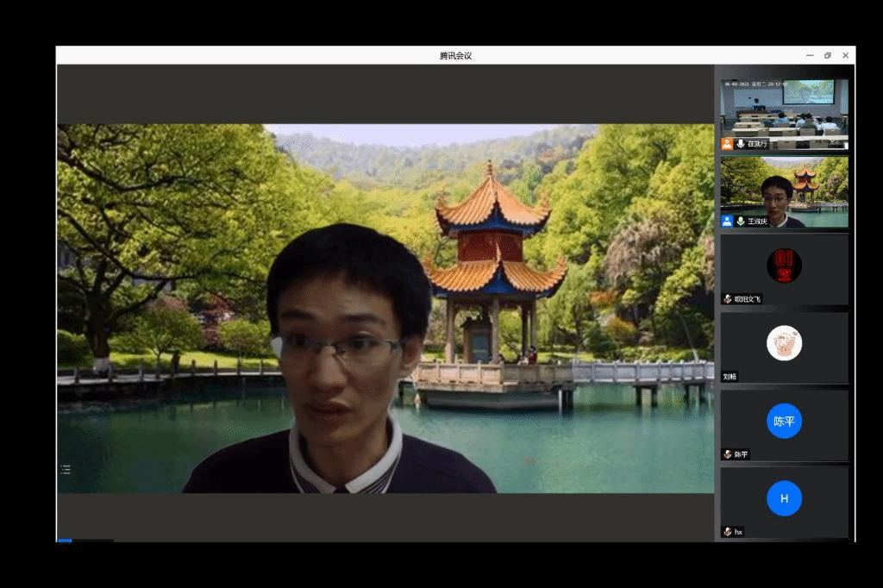
Task: Click the list icon on the main video
Action: 66,470
